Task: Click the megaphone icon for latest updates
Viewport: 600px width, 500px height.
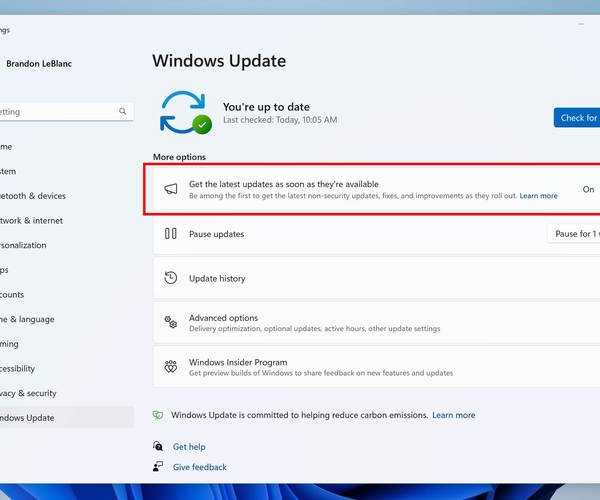Action: pyautogui.click(x=171, y=189)
